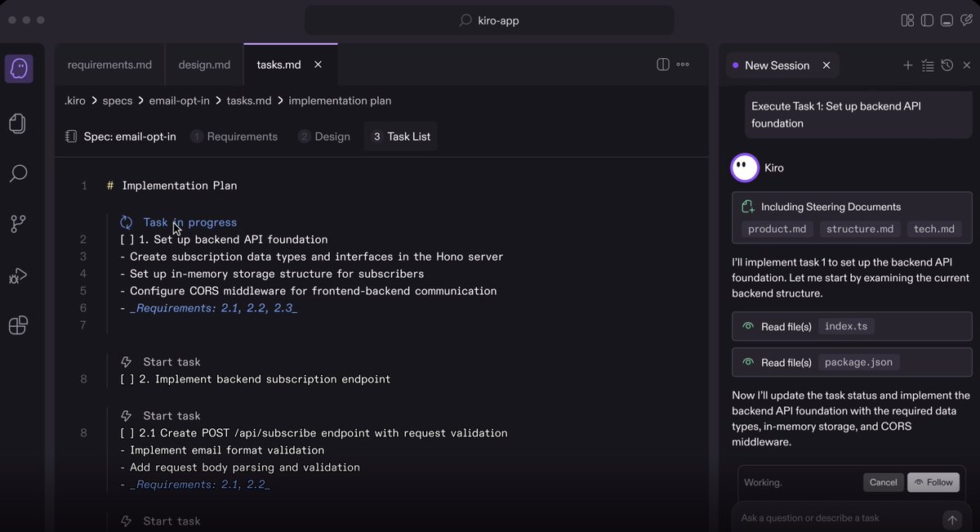Viewport: 980px width, 532px height.
Task: Open the task checklist icon in chat header
Action: point(928,65)
